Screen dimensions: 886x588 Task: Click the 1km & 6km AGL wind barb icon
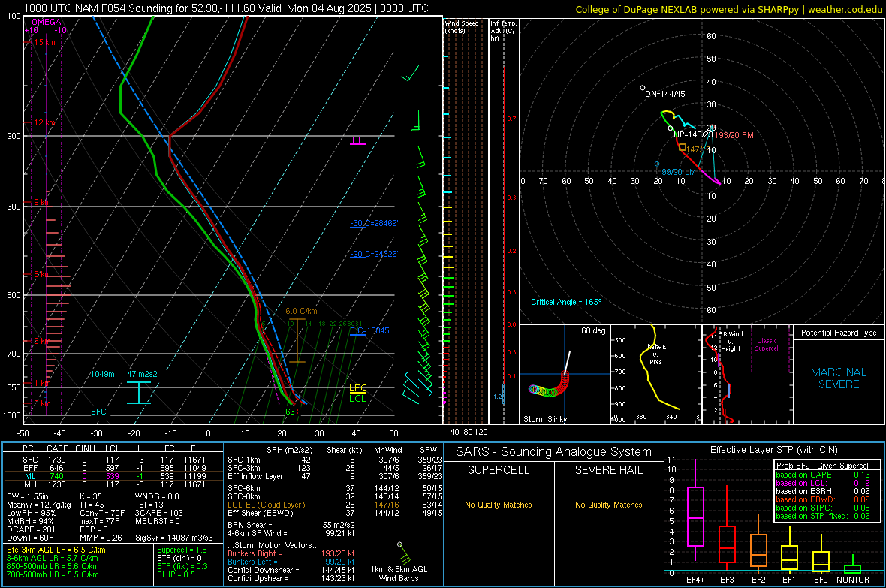pyautogui.click(x=404, y=553)
